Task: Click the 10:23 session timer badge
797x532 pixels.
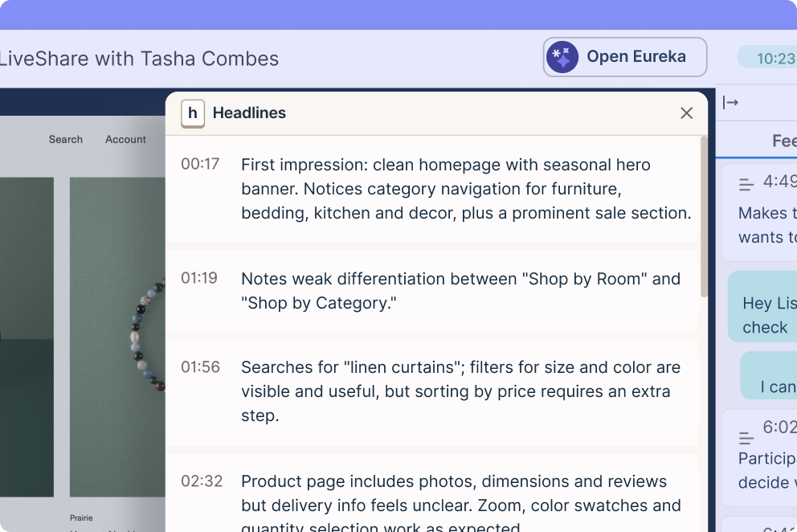Action: (769, 58)
